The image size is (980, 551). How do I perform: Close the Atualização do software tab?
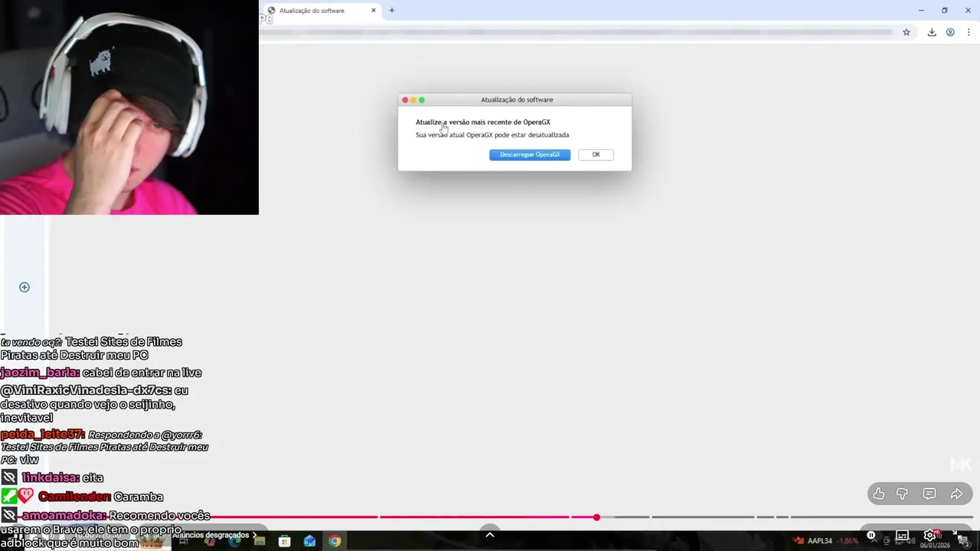click(374, 11)
